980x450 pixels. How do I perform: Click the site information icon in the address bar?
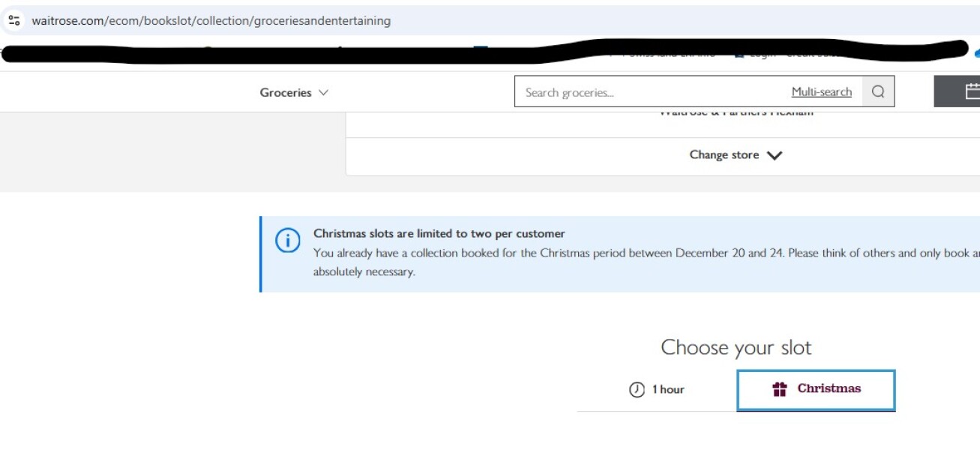(13, 20)
